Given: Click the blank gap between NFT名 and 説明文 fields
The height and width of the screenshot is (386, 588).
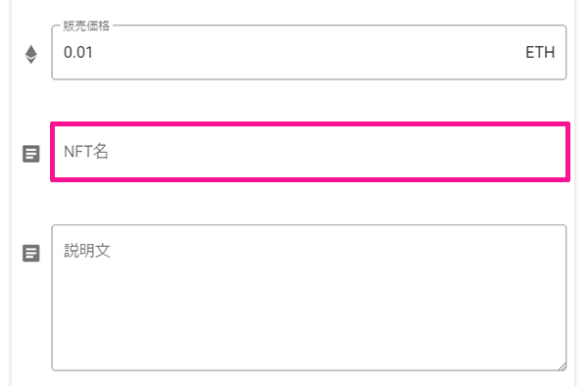Looking at the screenshot, I should coord(309,203).
